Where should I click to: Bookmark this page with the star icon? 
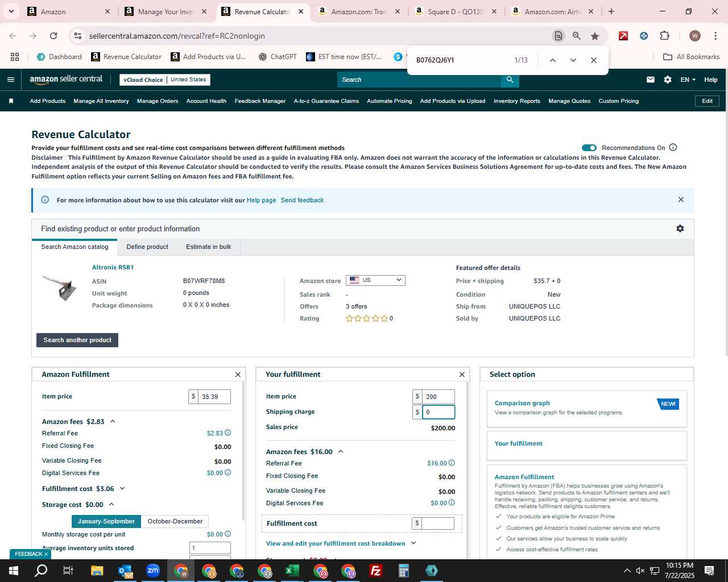[595, 36]
